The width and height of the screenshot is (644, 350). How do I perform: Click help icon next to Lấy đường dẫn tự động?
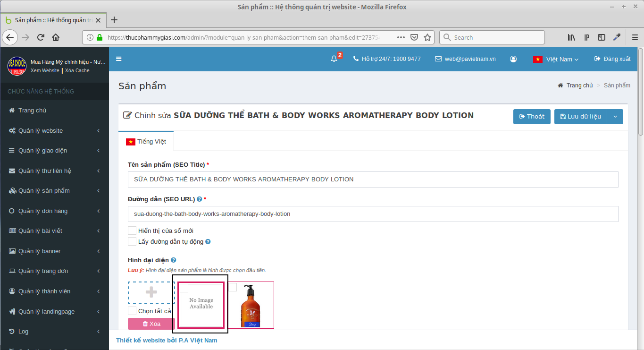tap(208, 242)
